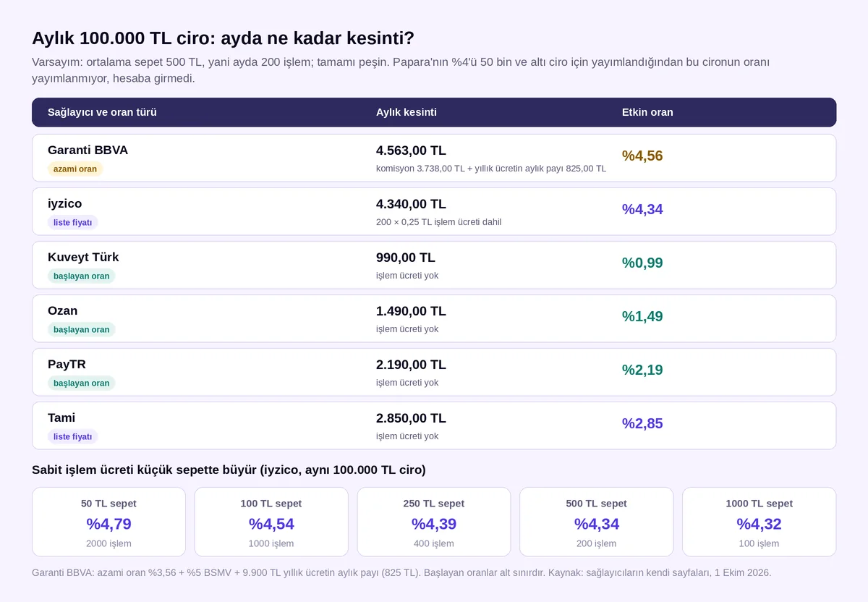Screen dimensions: 868x602
Task: Select the provider name 'PayTR'
Action: click(x=67, y=364)
